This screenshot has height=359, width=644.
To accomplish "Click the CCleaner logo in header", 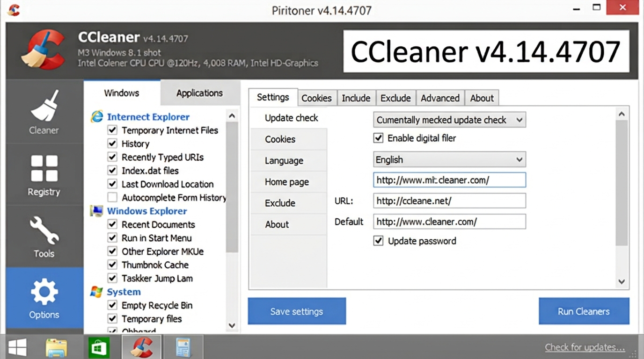I will point(43,50).
